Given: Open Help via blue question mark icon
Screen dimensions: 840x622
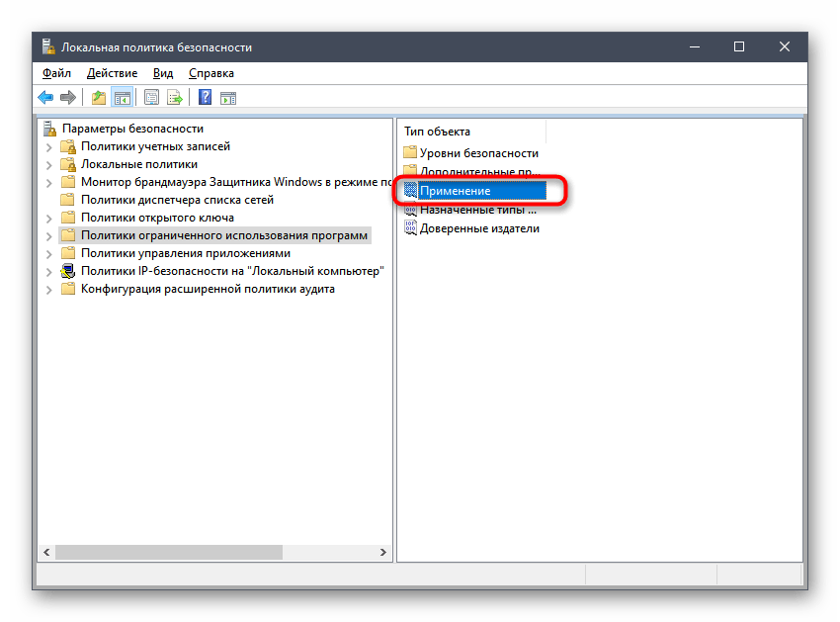Looking at the screenshot, I should click(x=205, y=97).
